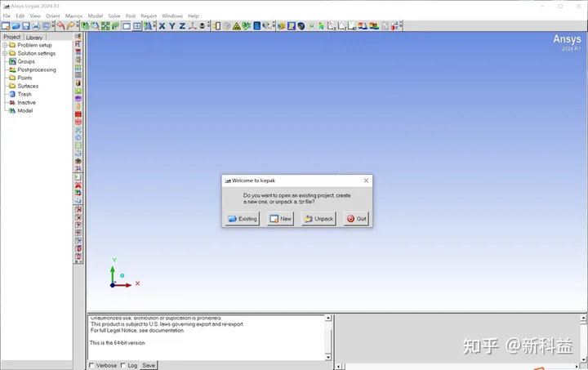Select Points in the project tree
The height and width of the screenshot is (370, 588).
[24, 78]
